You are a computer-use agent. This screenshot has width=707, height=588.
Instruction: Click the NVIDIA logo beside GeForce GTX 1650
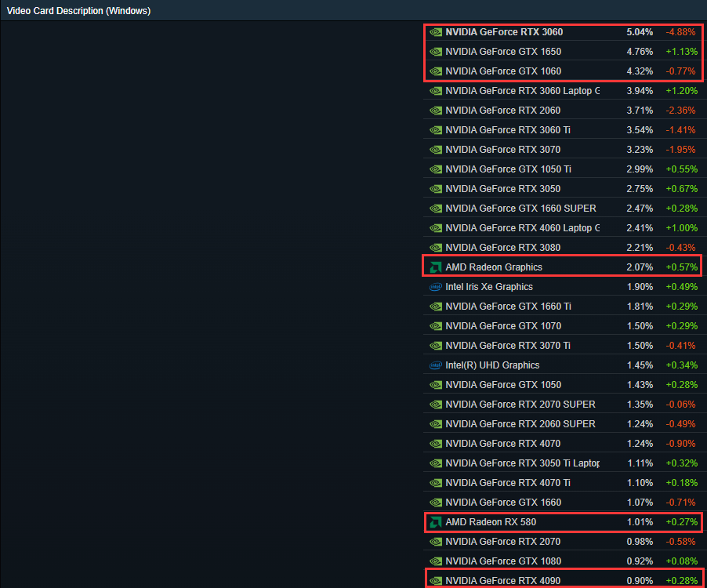click(x=436, y=52)
